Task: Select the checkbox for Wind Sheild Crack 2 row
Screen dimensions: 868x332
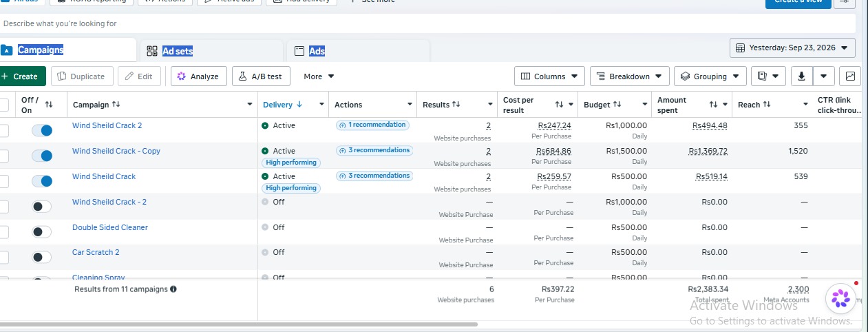Action: coord(3,130)
